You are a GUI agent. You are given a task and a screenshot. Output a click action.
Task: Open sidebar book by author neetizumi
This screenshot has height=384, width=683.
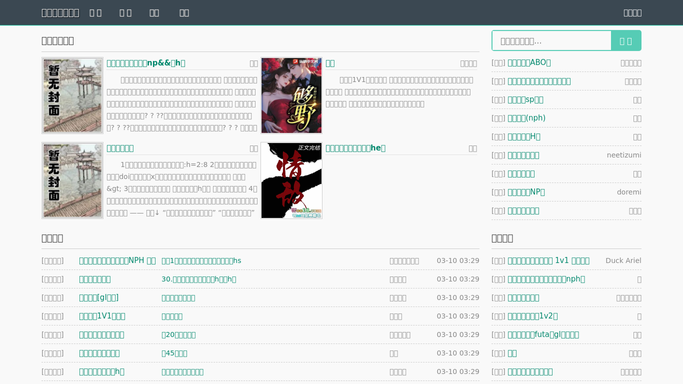pyautogui.click(x=523, y=155)
